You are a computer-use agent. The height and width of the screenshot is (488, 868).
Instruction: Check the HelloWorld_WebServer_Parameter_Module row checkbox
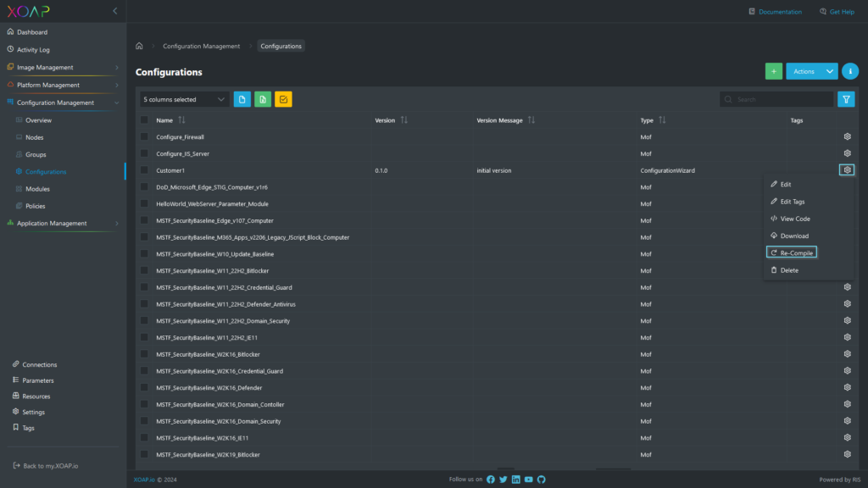click(x=144, y=203)
